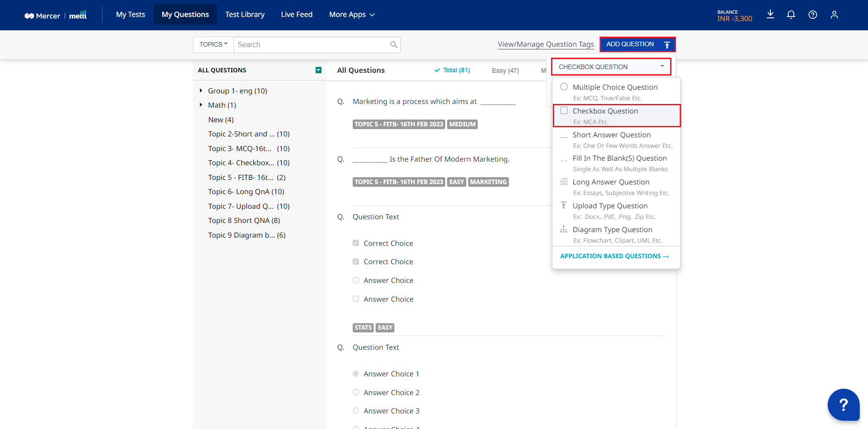Select Multiple Choice Question option
This screenshot has width=868, height=429.
[615, 87]
